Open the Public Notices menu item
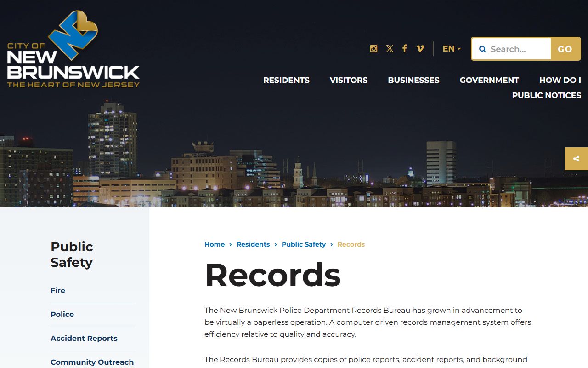 (x=547, y=95)
